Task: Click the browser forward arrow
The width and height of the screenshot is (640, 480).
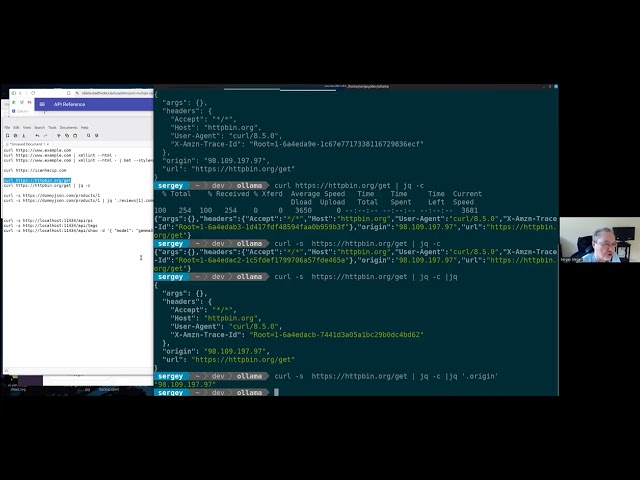Action: coord(26,93)
